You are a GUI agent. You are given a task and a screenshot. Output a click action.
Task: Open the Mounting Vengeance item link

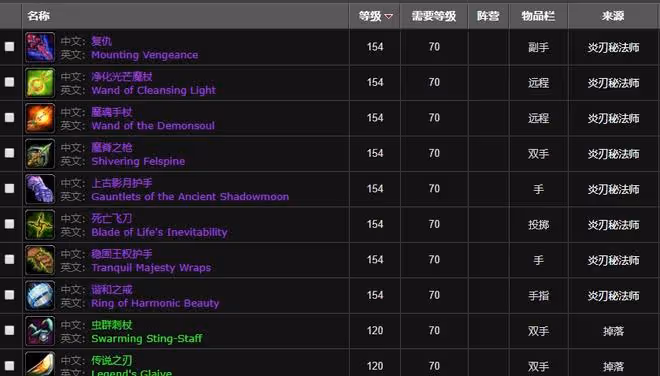coord(144,55)
